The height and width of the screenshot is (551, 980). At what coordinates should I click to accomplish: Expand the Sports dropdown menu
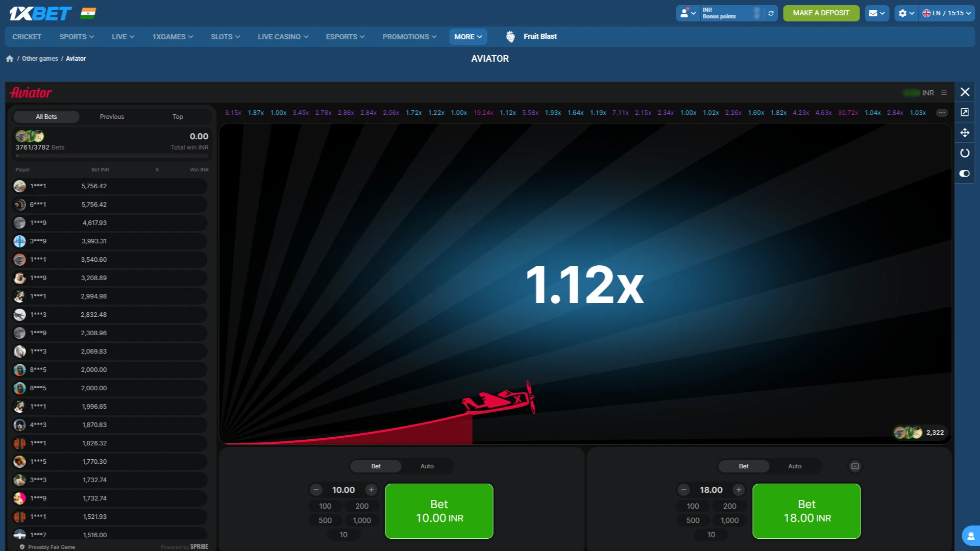click(77, 37)
